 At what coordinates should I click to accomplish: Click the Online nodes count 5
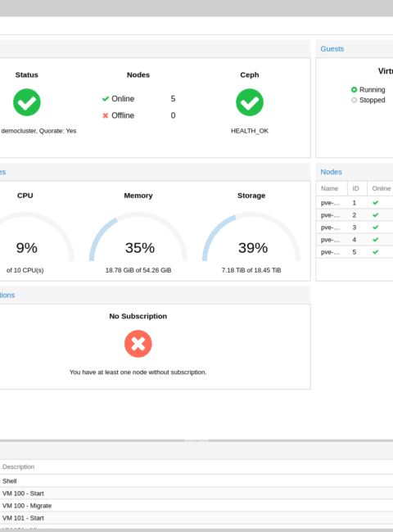coord(173,99)
